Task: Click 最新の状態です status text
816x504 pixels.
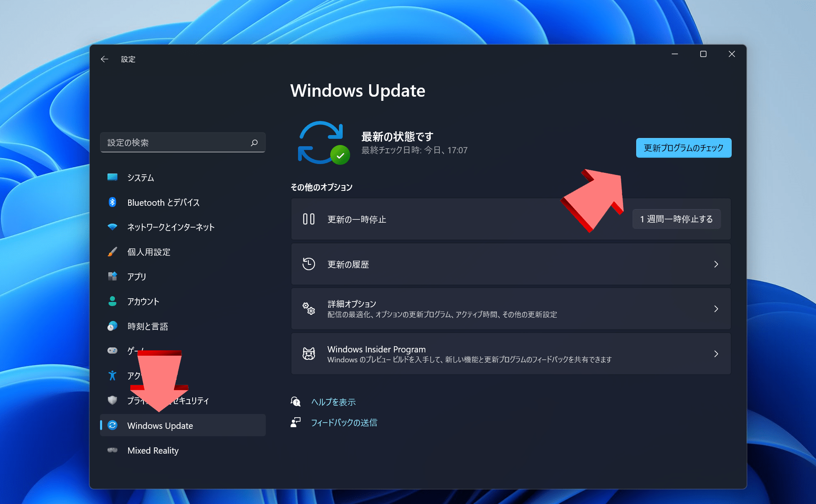Action: point(397,136)
